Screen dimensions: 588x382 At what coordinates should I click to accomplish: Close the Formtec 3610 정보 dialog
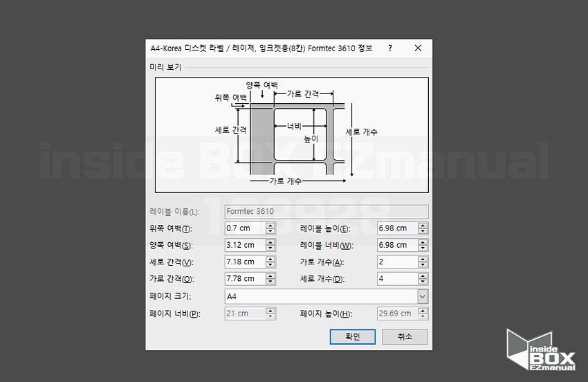pyautogui.click(x=418, y=48)
